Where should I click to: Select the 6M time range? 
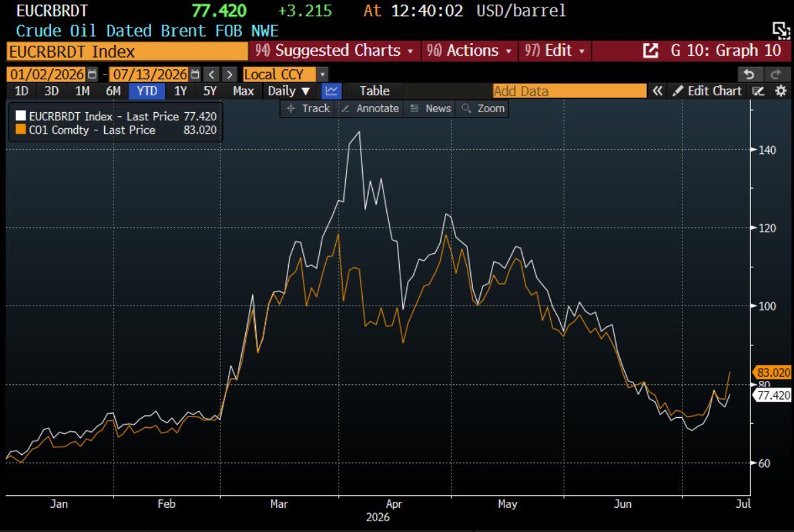coord(113,91)
